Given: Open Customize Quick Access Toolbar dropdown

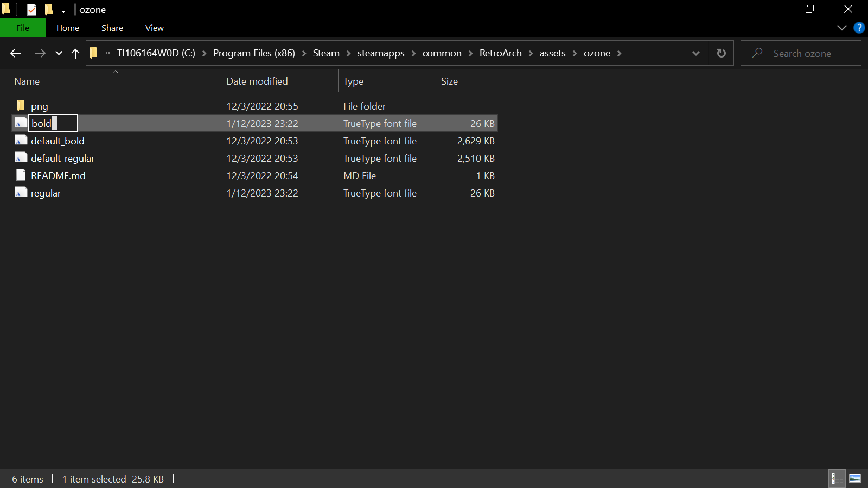Looking at the screenshot, I should 63,10.
